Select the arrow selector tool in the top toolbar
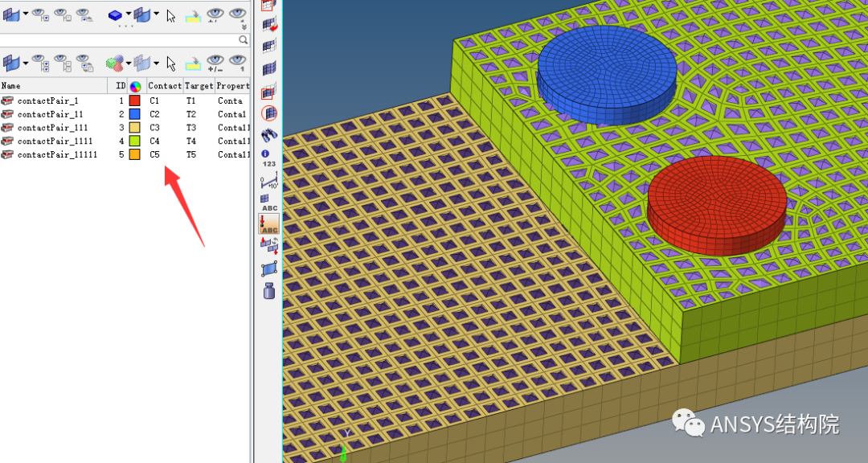Screen dimensions: 868x463 (x=170, y=15)
